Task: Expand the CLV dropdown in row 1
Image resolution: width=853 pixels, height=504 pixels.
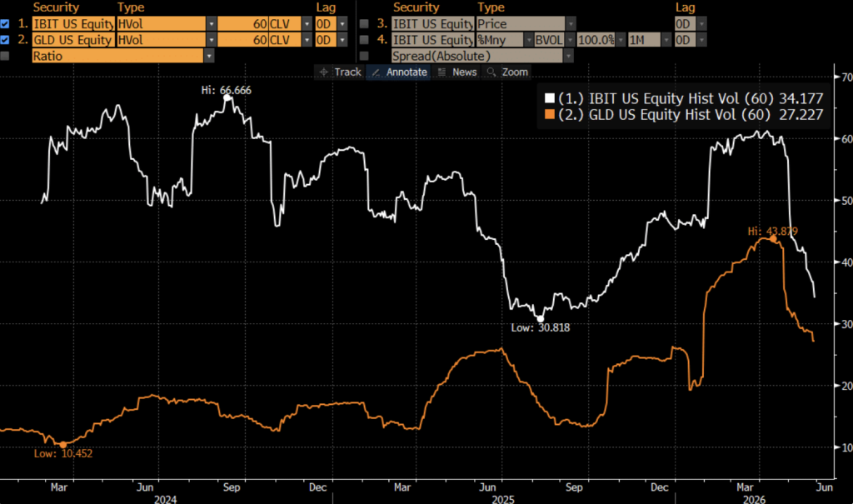Action: [307, 24]
